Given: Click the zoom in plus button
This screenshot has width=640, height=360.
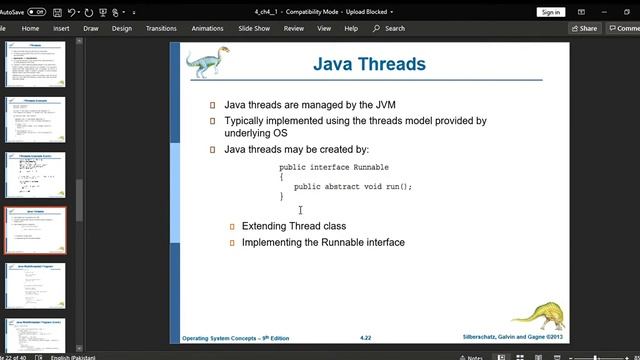Looking at the screenshot, I should coord(627,358).
